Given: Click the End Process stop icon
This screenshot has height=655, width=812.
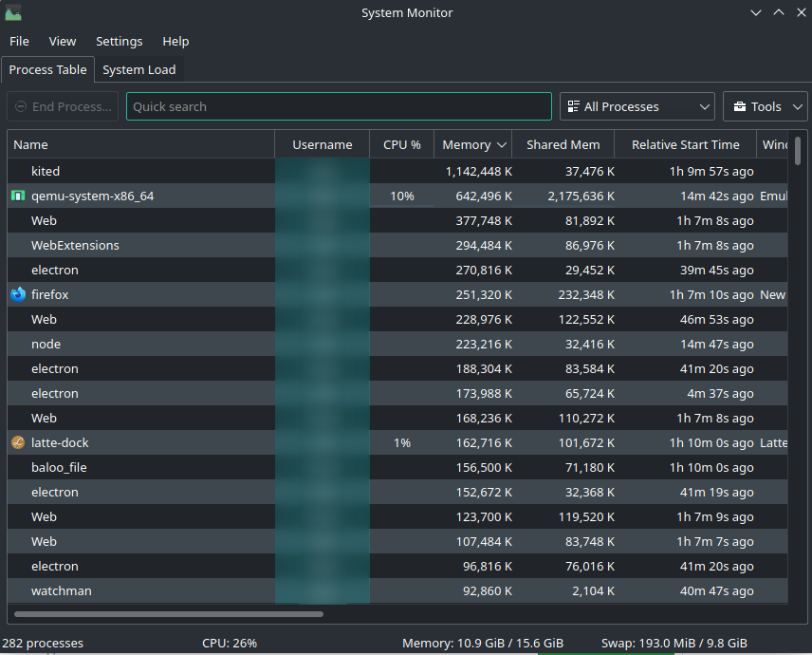Looking at the screenshot, I should [21, 106].
